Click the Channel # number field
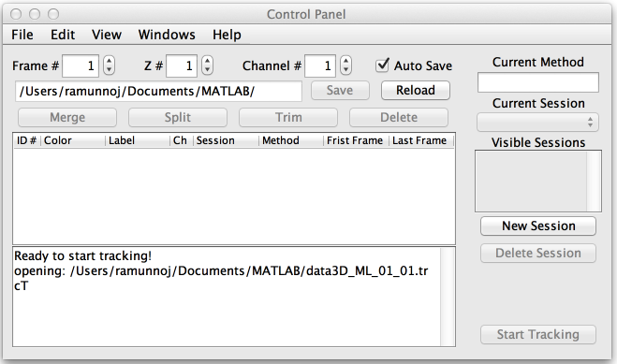 320,66
